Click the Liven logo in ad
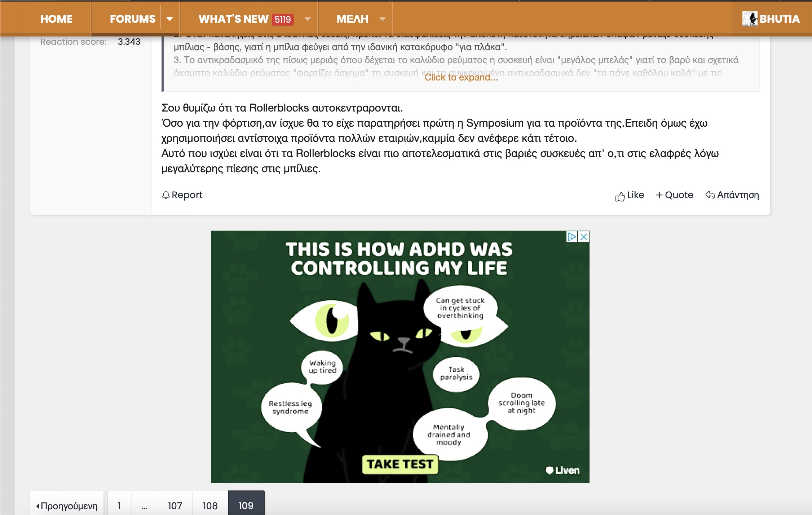Image resolution: width=812 pixels, height=515 pixels. tap(562, 470)
